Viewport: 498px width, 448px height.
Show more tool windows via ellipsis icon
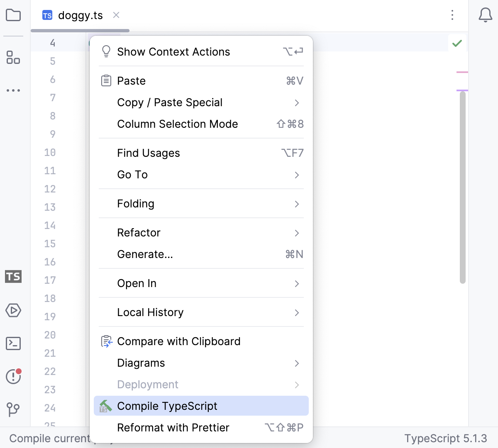13,90
